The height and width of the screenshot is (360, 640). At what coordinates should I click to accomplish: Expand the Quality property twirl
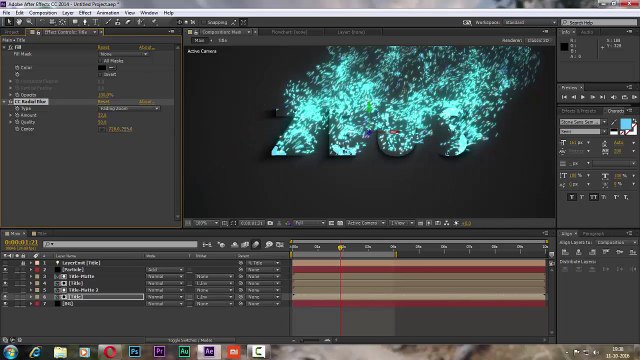[x=11, y=122]
